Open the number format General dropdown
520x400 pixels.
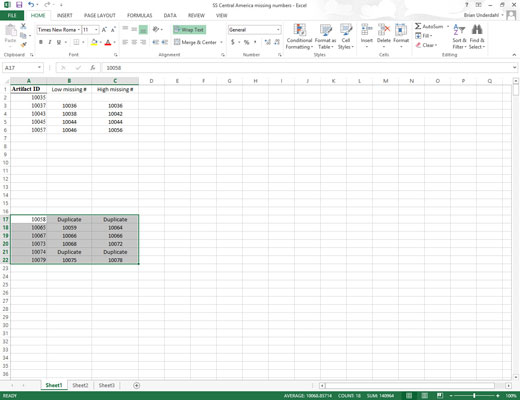coord(278,30)
